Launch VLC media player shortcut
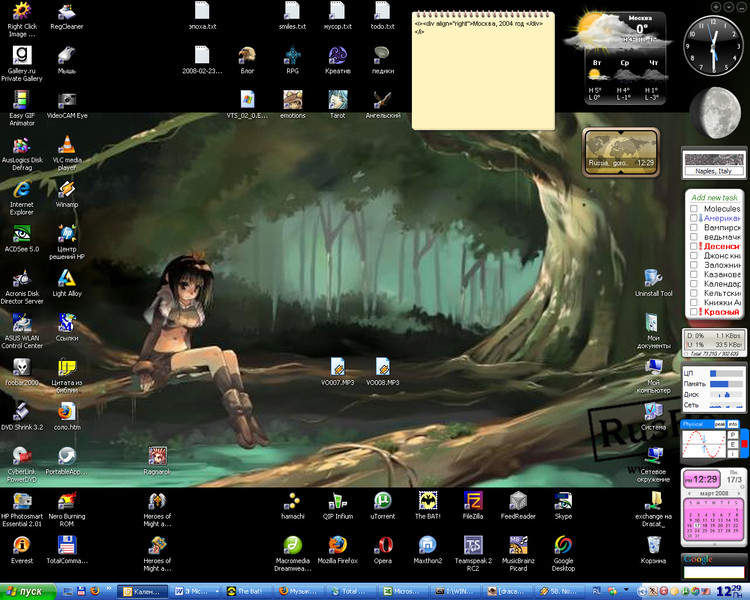This screenshot has width=750, height=600. tap(67, 153)
